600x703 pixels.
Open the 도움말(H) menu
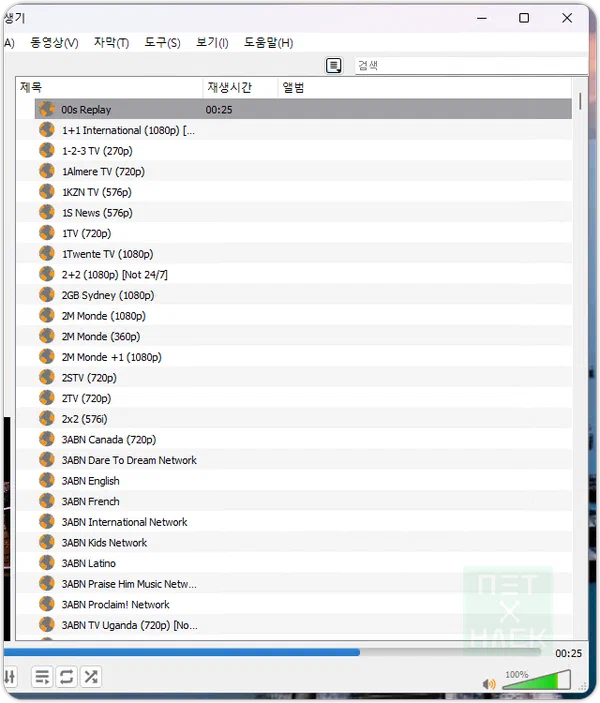[x=268, y=43]
